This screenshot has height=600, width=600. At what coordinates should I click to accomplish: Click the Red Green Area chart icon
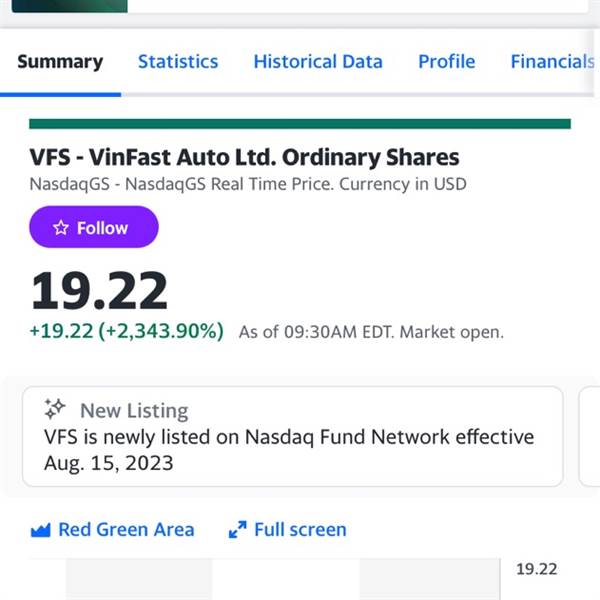pos(41,530)
